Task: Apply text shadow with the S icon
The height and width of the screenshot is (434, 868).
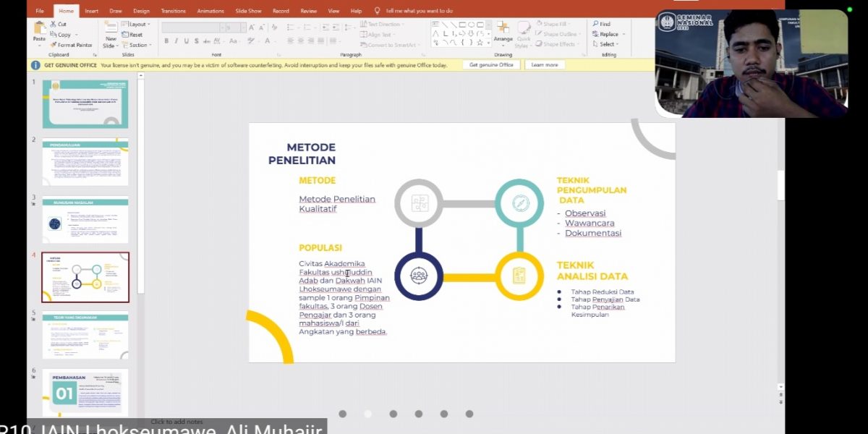Action: click(196, 41)
